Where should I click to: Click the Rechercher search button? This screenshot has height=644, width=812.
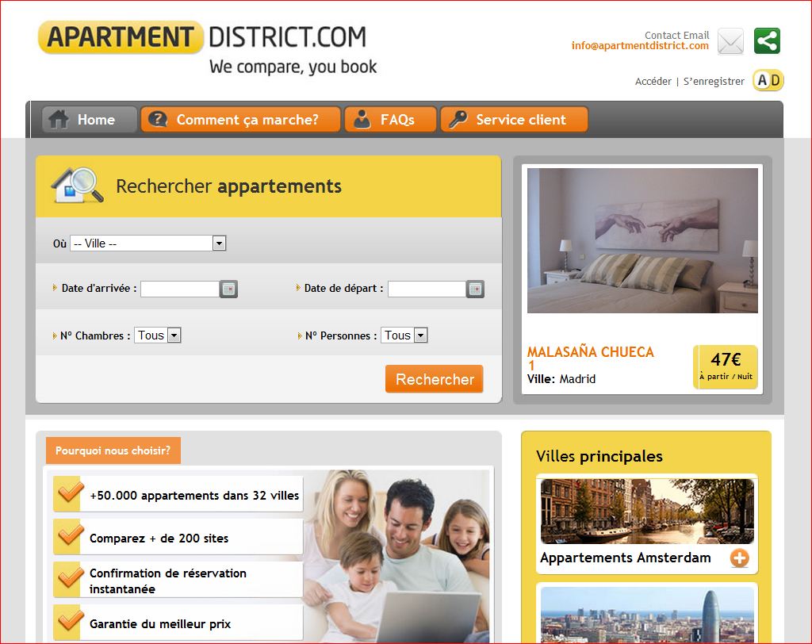(434, 379)
